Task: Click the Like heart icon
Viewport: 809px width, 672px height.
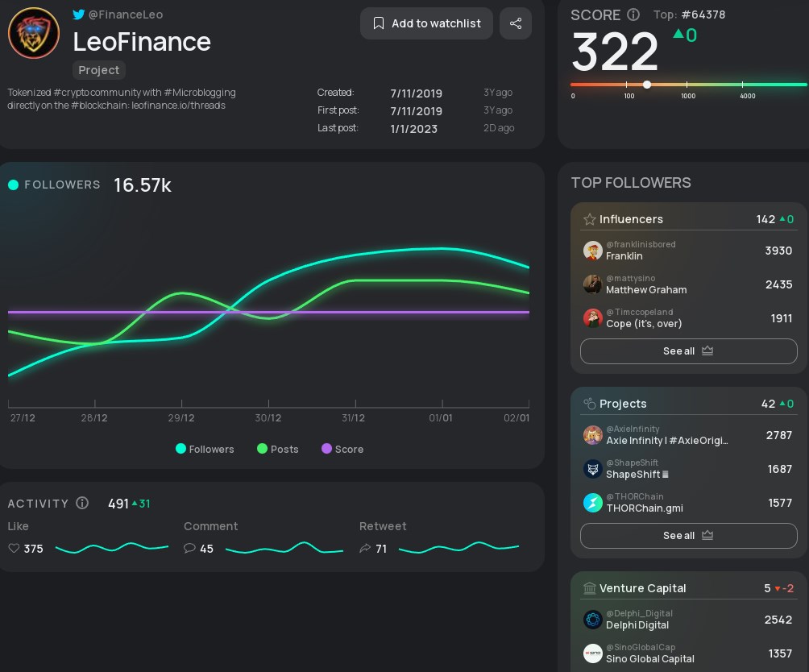Action: pyautogui.click(x=14, y=548)
